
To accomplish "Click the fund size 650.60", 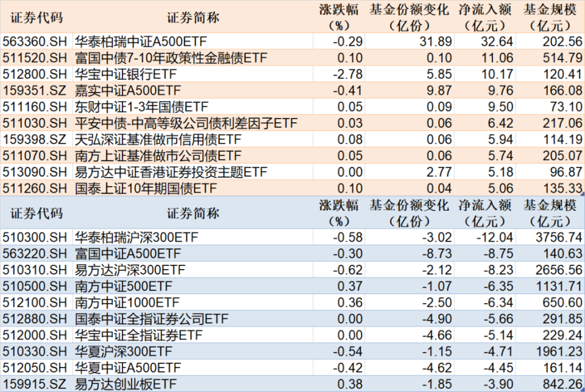I will tap(562, 303).
